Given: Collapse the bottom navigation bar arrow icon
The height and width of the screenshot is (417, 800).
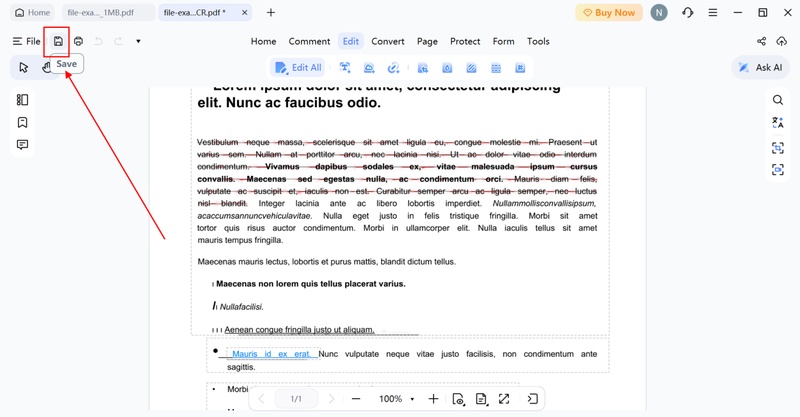Looking at the screenshot, I should (532, 399).
